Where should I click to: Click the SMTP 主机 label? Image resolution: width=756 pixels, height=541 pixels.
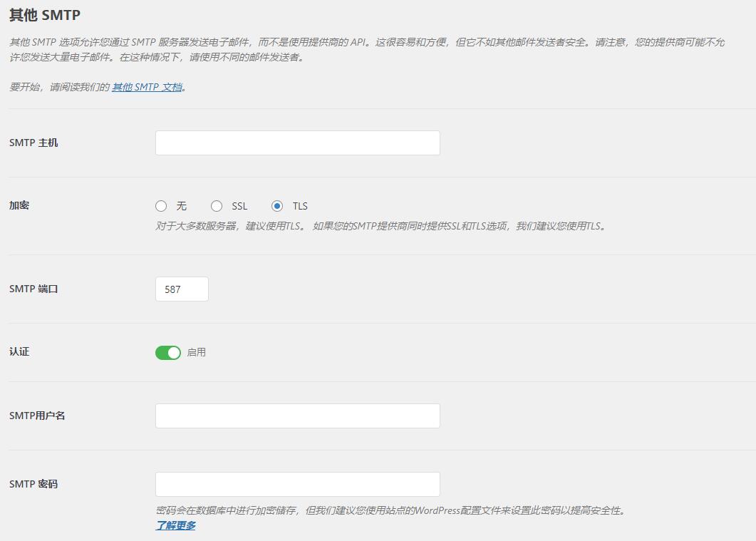pyautogui.click(x=33, y=143)
